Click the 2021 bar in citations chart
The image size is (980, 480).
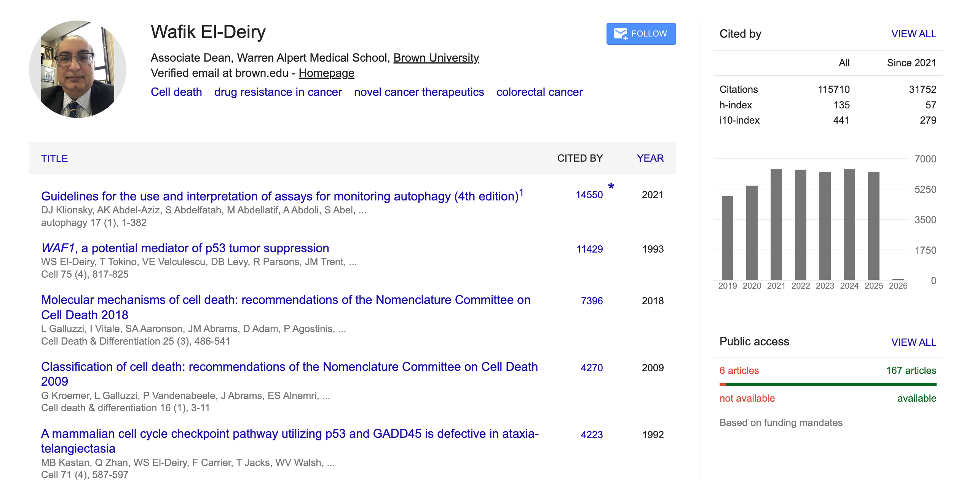(x=776, y=224)
